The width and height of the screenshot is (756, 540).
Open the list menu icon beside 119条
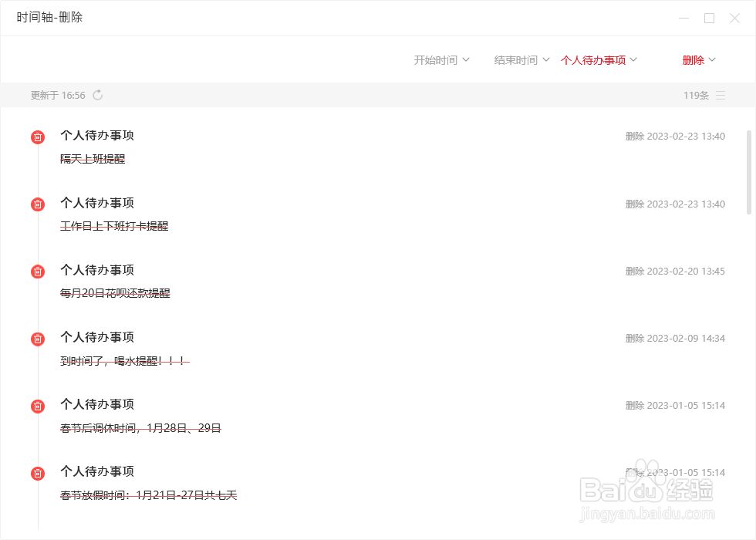[721, 95]
